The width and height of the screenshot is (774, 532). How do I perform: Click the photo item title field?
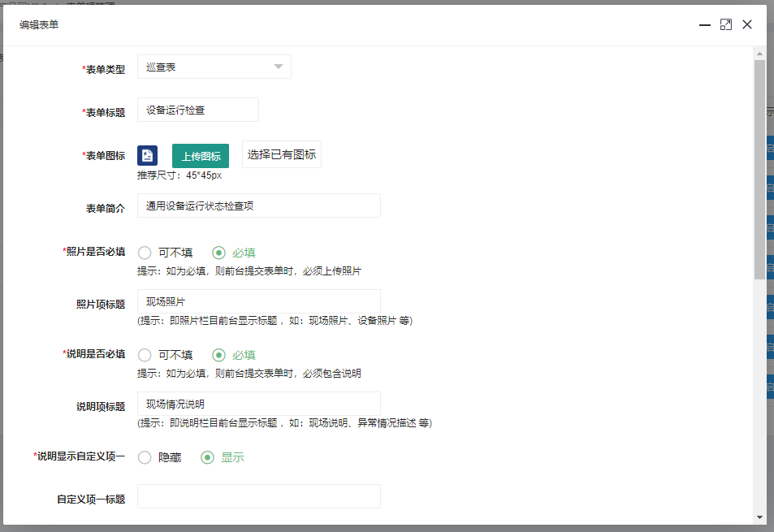coord(258,301)
